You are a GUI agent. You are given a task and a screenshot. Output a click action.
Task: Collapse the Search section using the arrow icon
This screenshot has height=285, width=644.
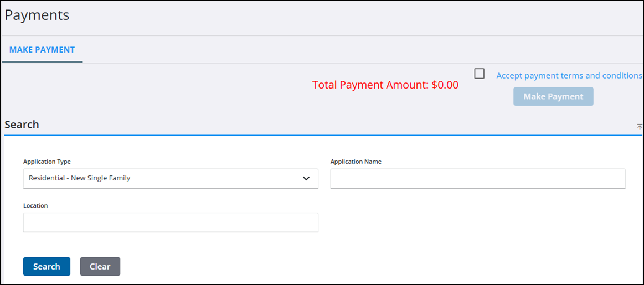640,127
